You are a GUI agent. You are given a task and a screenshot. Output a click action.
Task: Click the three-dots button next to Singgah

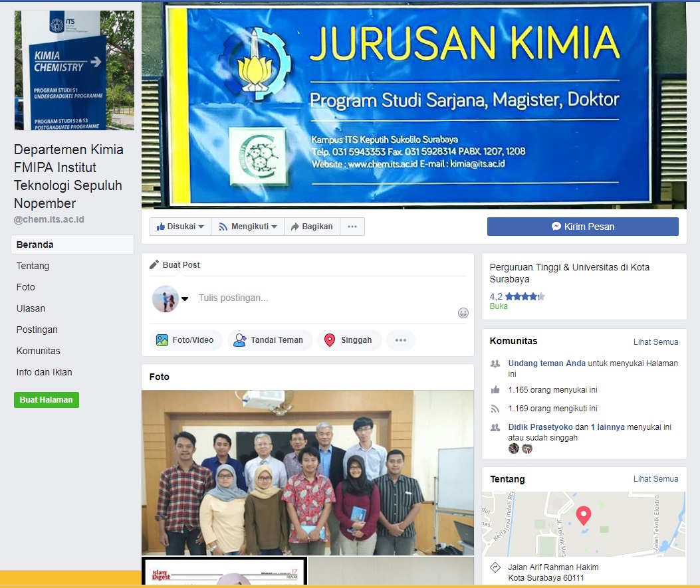click(x=400, y=340)
